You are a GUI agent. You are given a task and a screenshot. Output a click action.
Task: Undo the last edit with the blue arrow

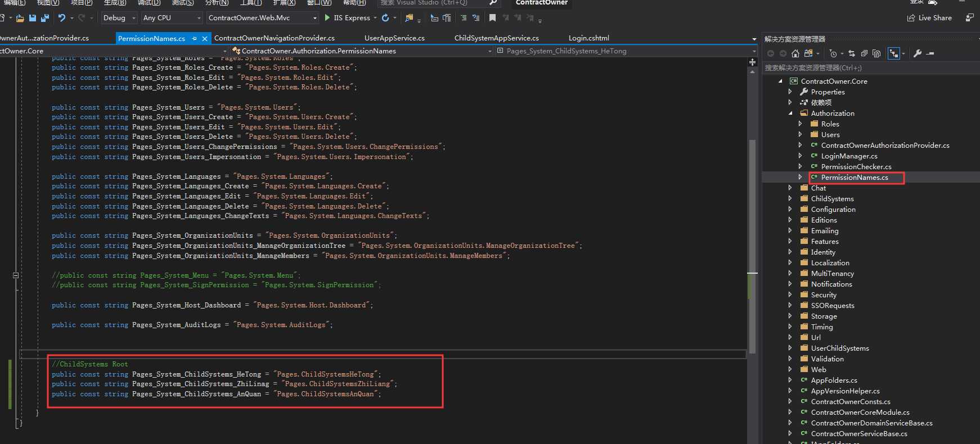[x=62, y=18]
